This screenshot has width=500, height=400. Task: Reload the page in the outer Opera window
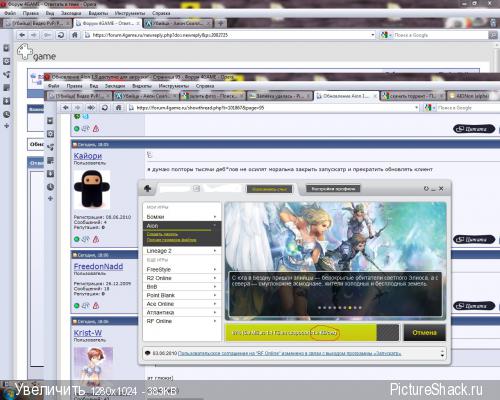pos(61,35)
